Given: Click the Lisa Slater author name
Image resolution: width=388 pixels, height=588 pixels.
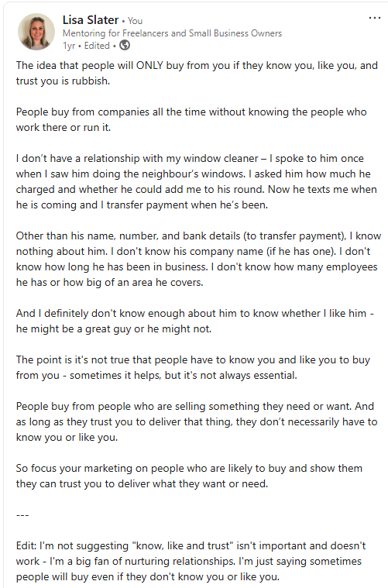Looking at the screenshot, I should (x=91, y=19).
